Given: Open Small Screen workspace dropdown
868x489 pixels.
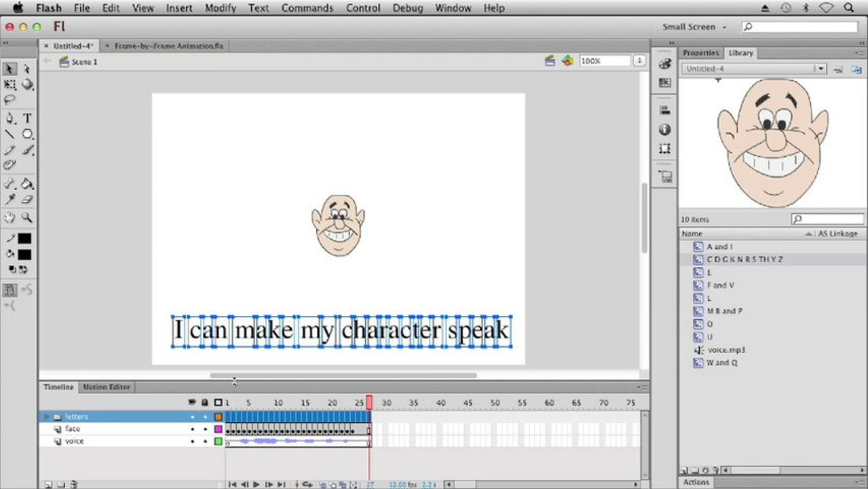Looking at the screenshot, I should tap(694, 27).
